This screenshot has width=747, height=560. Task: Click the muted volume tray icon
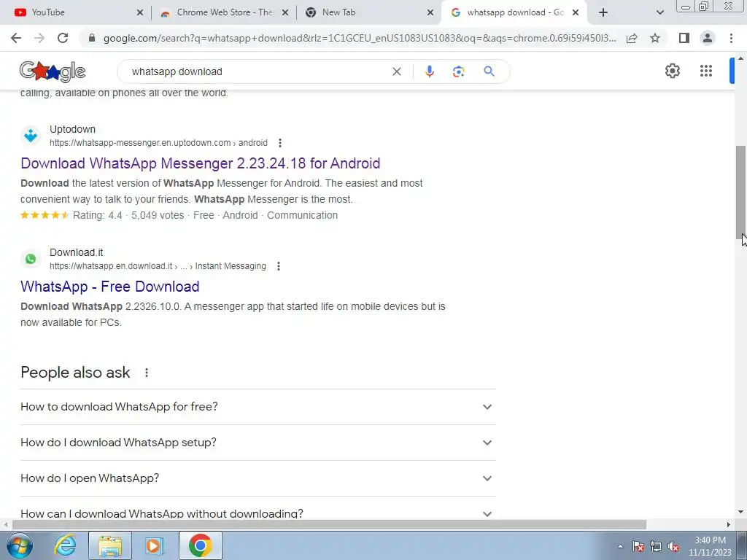(673, 547)
